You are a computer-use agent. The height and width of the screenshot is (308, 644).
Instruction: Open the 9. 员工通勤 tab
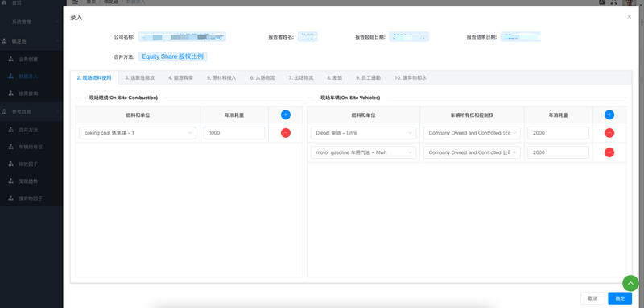coord(368,77)
